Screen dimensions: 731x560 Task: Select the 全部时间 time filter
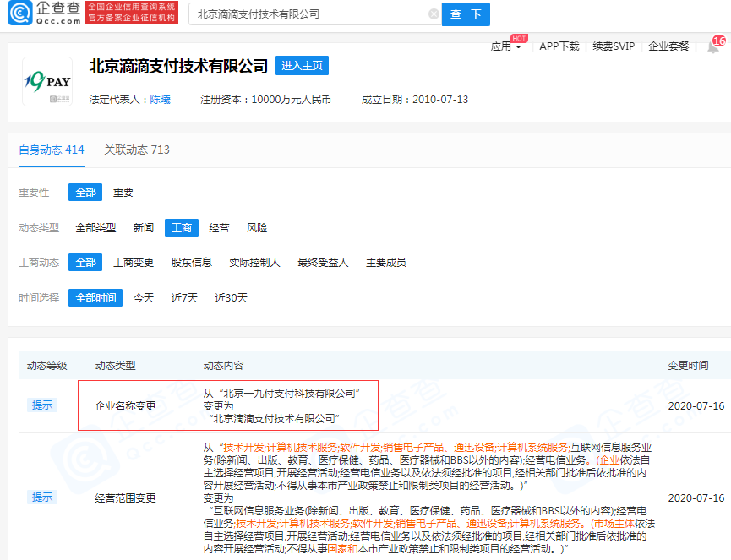point(95,297)
